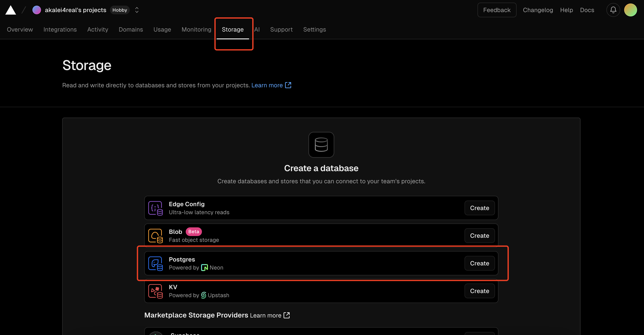
Task: Click the Edge Config icon
Action: coord(155,208)
